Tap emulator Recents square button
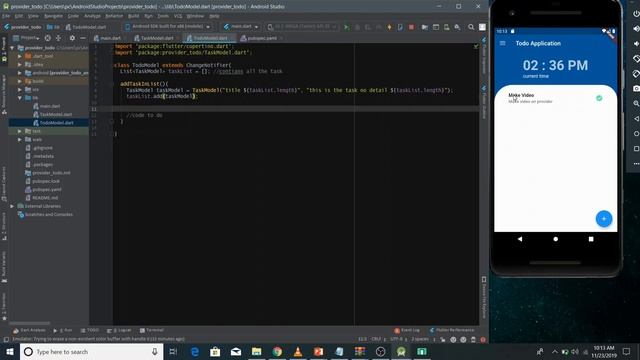The image size is (640, 360). [x=591, y=239]
